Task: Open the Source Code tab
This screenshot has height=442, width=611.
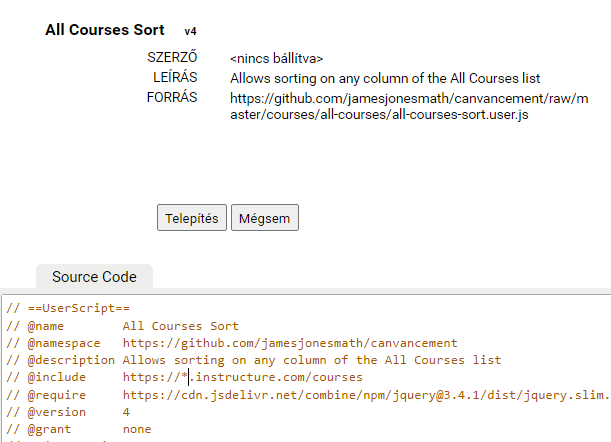Action: 94,277
